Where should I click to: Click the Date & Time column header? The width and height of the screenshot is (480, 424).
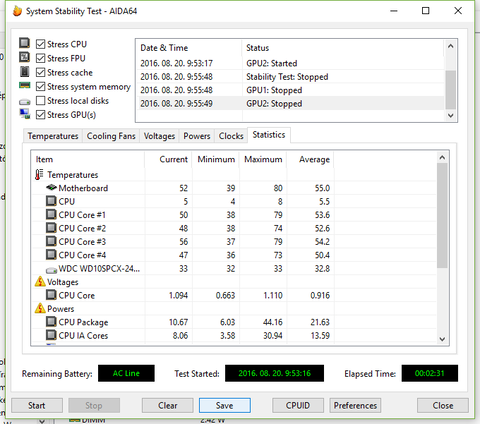pyautogui.click(x=189, y=48)
